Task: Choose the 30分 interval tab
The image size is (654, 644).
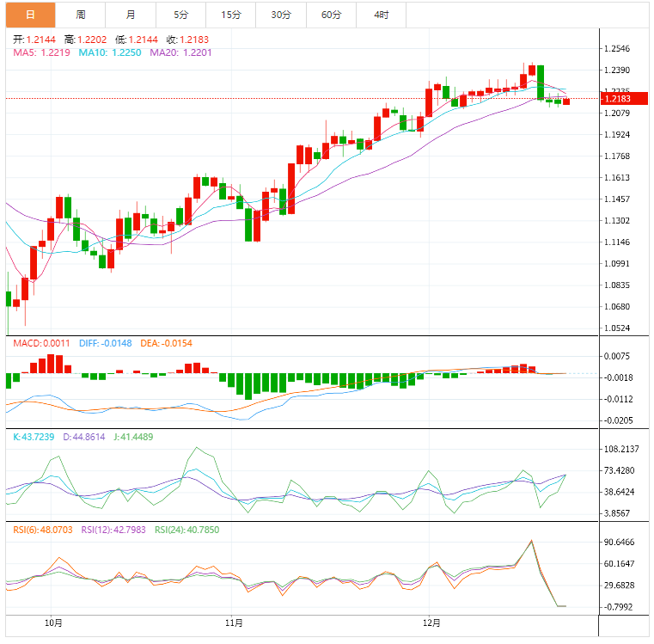Action: click(x=281, y=15)
